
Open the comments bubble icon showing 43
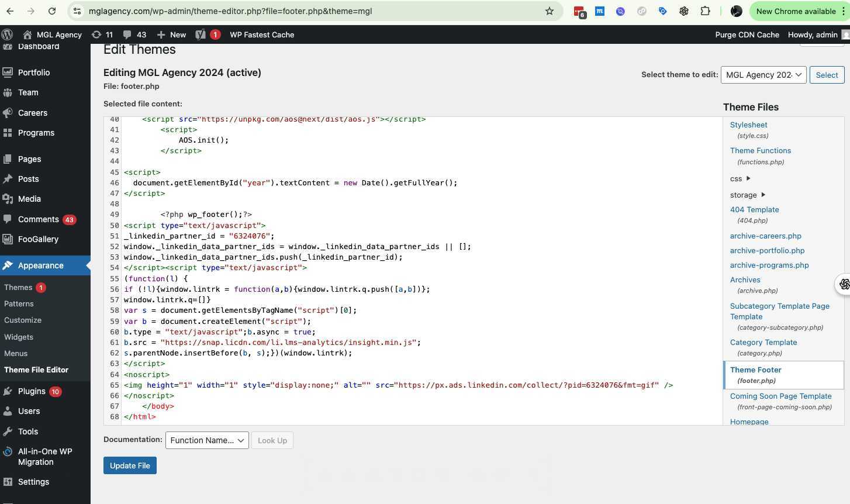(134, 34)
